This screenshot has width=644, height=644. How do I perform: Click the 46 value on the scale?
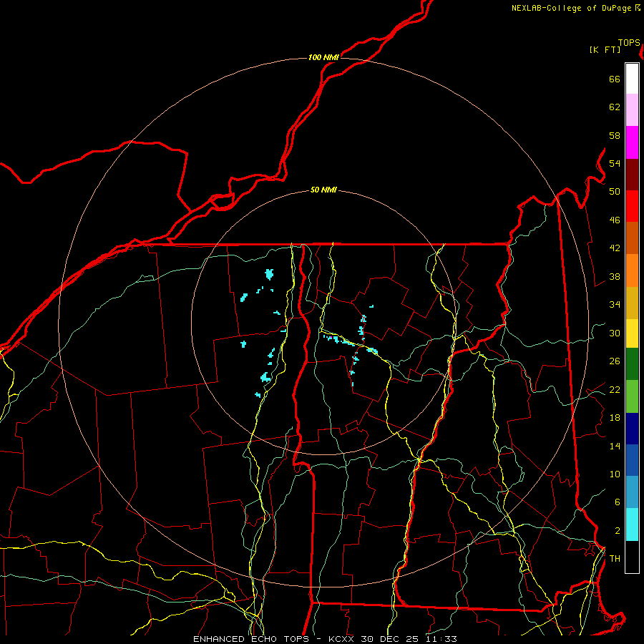(x=615, y=220)
